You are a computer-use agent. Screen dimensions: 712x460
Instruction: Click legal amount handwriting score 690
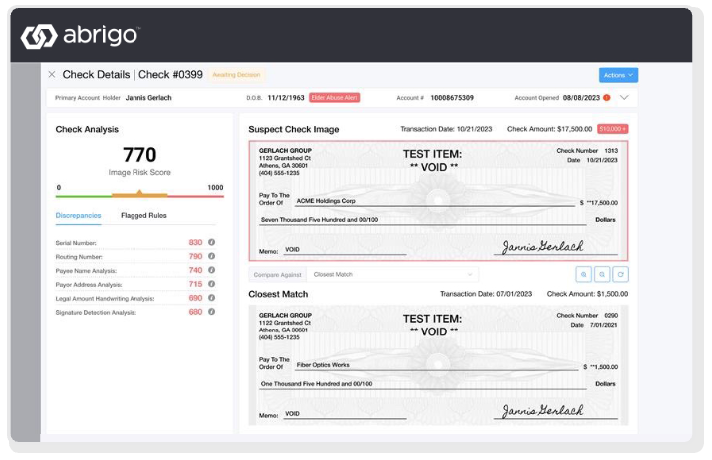195,298
